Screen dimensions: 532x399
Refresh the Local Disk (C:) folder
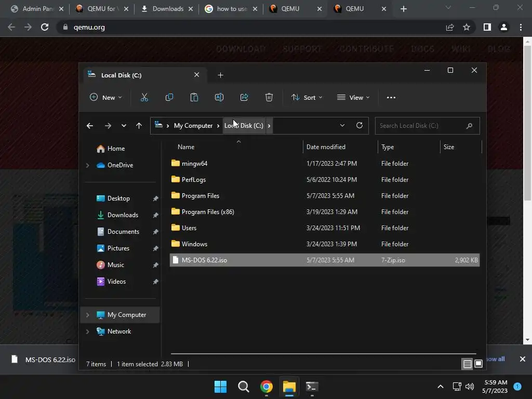[x=360, y=125]
